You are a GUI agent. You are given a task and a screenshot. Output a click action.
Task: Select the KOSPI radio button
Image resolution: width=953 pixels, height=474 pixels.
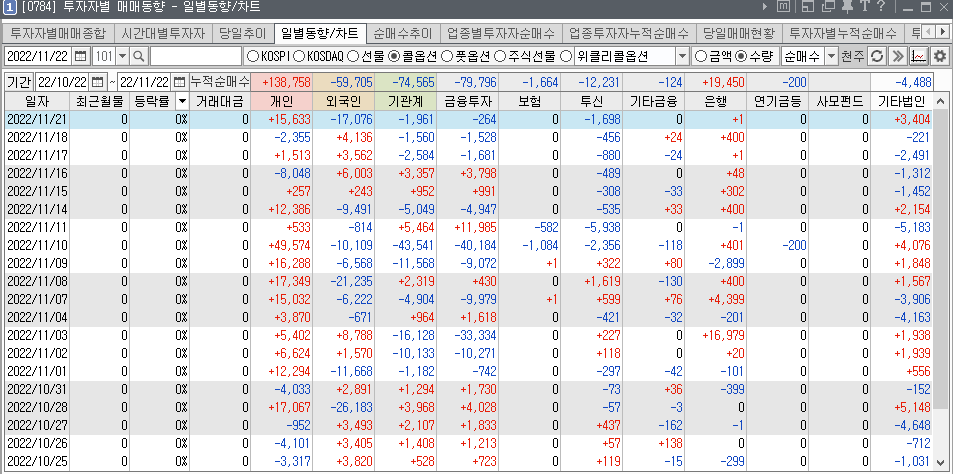click(x=252, y=56)
